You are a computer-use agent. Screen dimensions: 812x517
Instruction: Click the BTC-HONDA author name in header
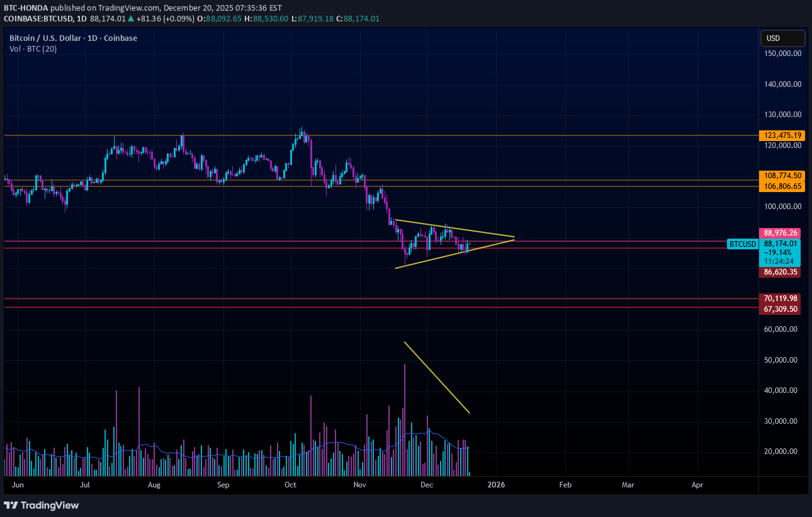pyautogui.click(x=26, y=8)
